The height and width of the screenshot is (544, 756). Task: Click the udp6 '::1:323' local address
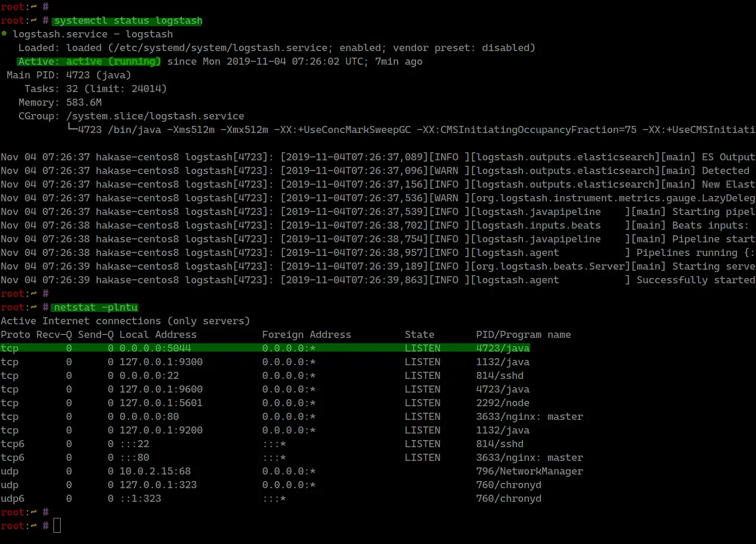(140, 499)
